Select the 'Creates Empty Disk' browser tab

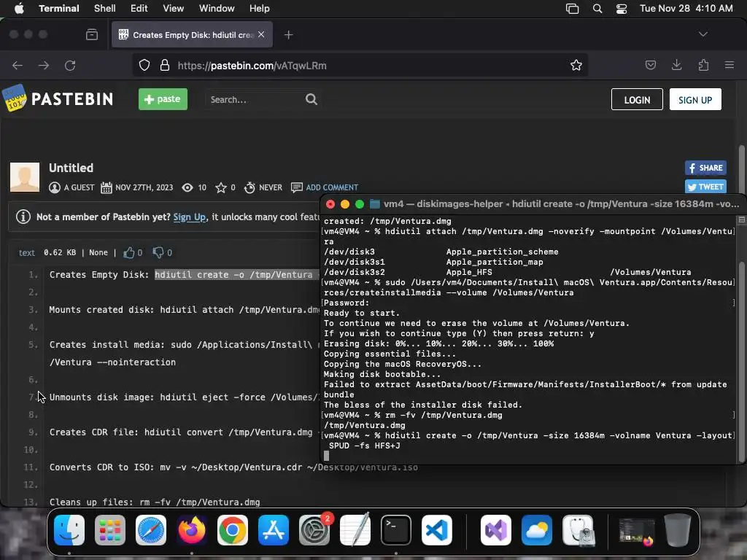coord(192,34)
